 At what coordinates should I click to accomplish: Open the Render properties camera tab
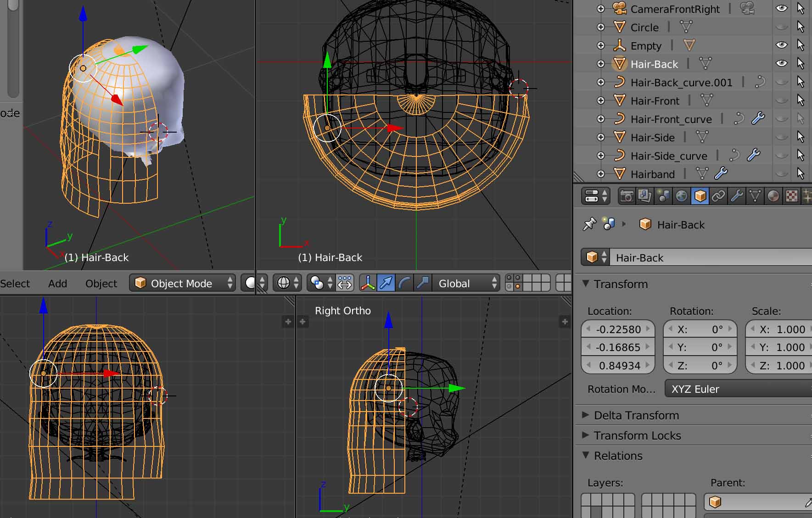(x=626, y=196)
